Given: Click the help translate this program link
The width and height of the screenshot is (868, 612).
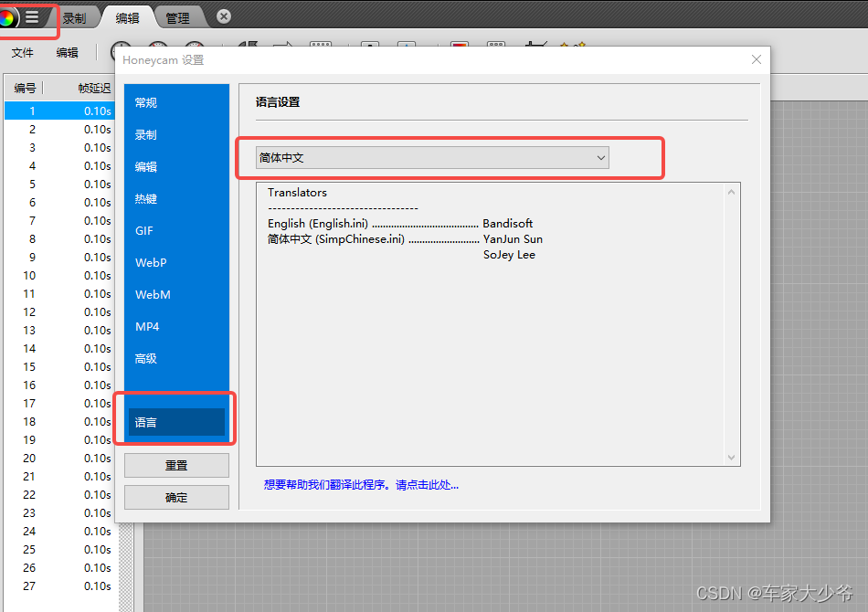Looking at the screenshot, I should (x=361, y=485).
